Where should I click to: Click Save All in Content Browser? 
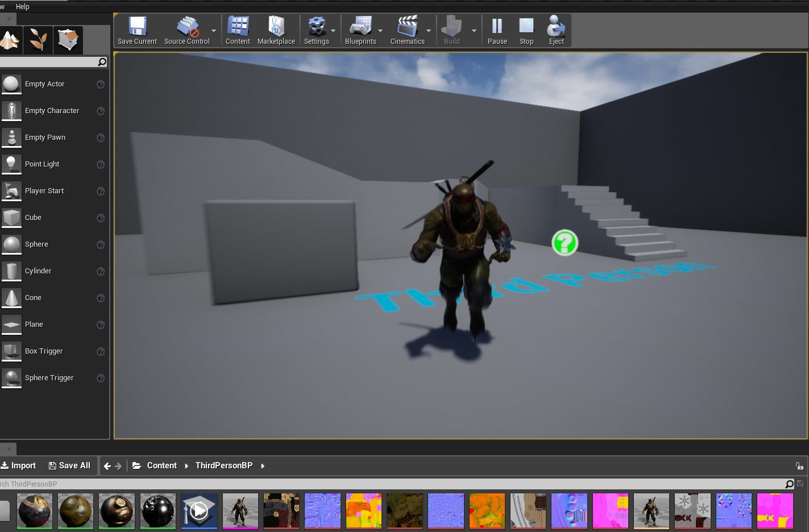(x=69, y=465)
